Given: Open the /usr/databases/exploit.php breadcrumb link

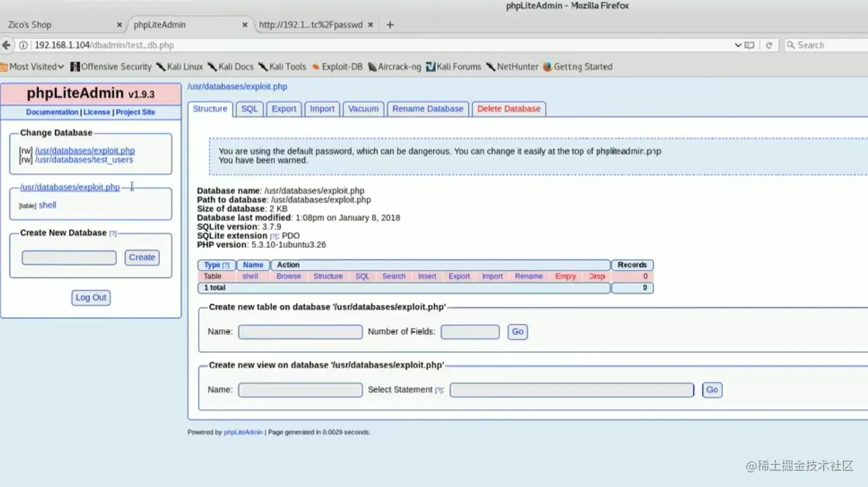Looking at the screenshot, I should pos(237,87).
